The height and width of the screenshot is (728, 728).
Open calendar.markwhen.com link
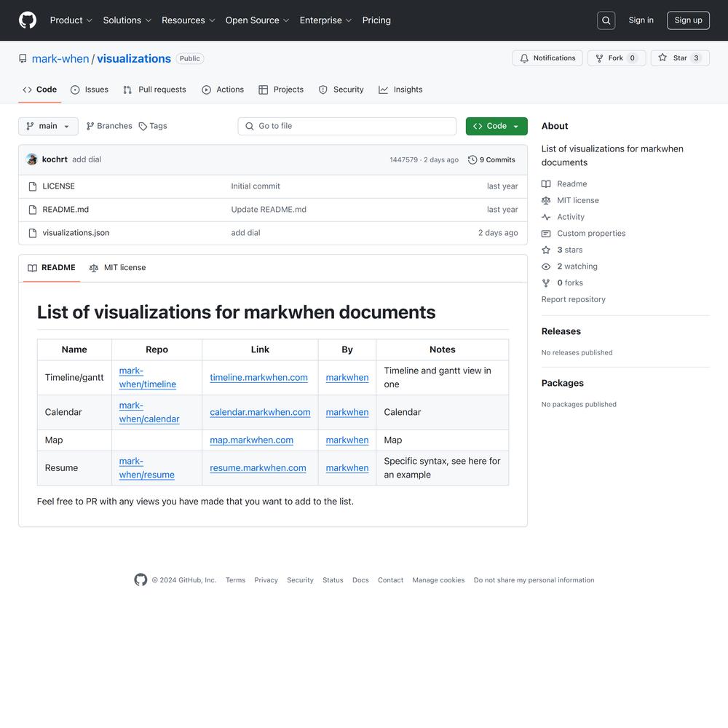[260, 412]
